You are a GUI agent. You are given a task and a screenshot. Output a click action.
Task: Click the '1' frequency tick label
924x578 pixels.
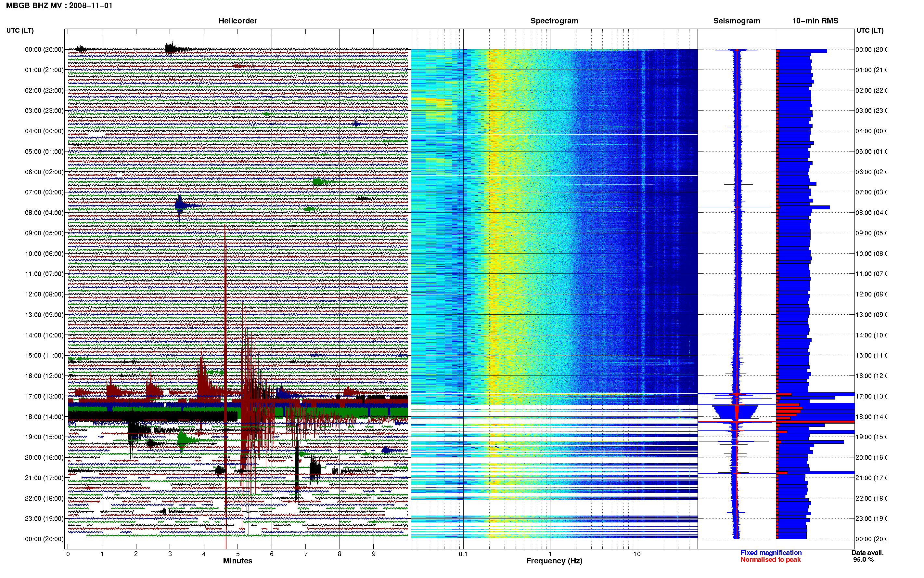click(x=550, y=554)
